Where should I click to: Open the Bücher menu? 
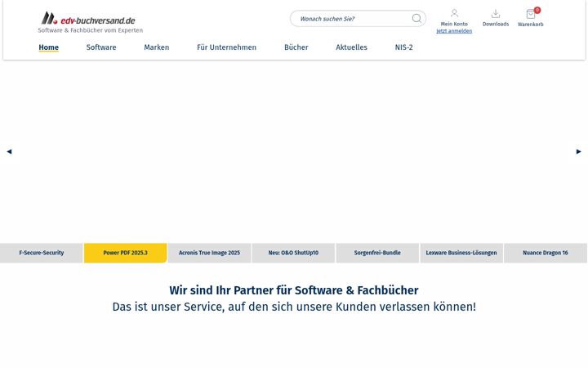click(296, 47)
